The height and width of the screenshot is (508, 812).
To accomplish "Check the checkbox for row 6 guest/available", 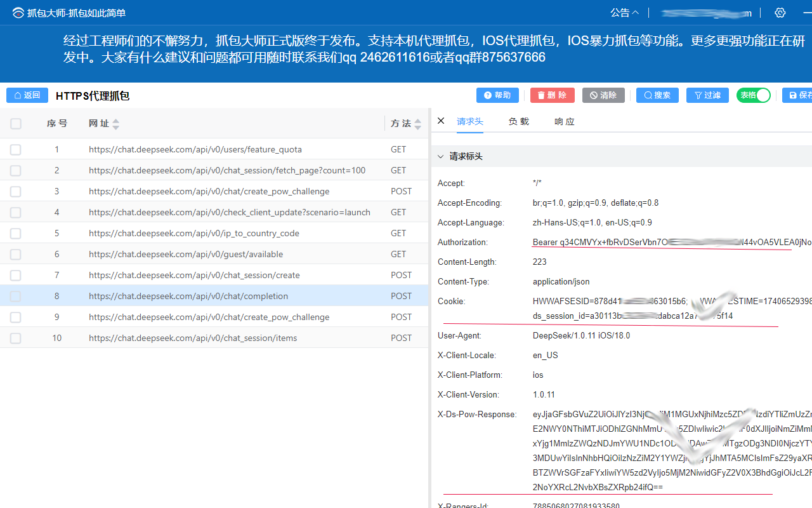I will coord(16,255).
